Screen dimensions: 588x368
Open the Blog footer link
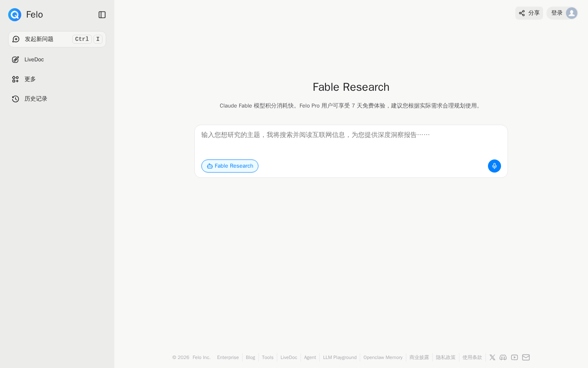[250, 357]
